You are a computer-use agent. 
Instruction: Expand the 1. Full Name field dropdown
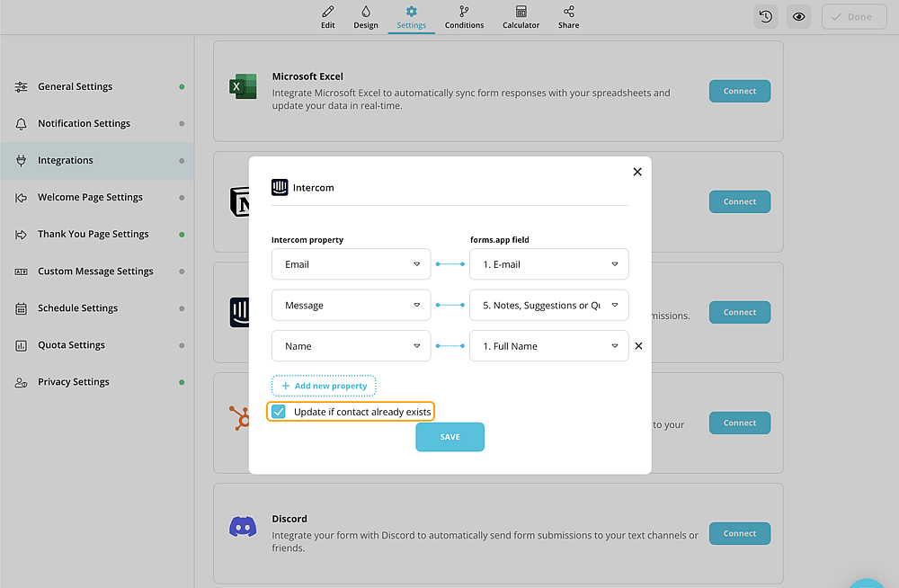(x=548, y=346)
